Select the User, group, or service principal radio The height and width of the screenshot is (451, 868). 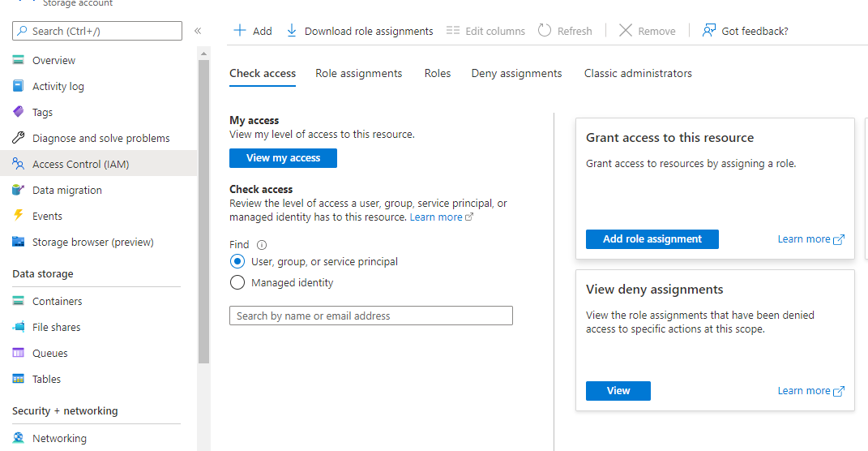tap(237, 261)
